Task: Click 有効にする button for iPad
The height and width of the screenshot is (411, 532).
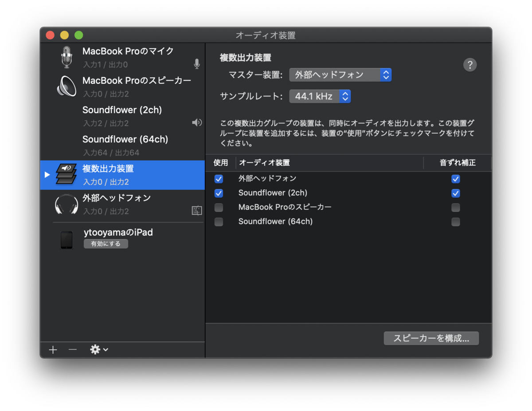Action: click(x=106, y=244)
